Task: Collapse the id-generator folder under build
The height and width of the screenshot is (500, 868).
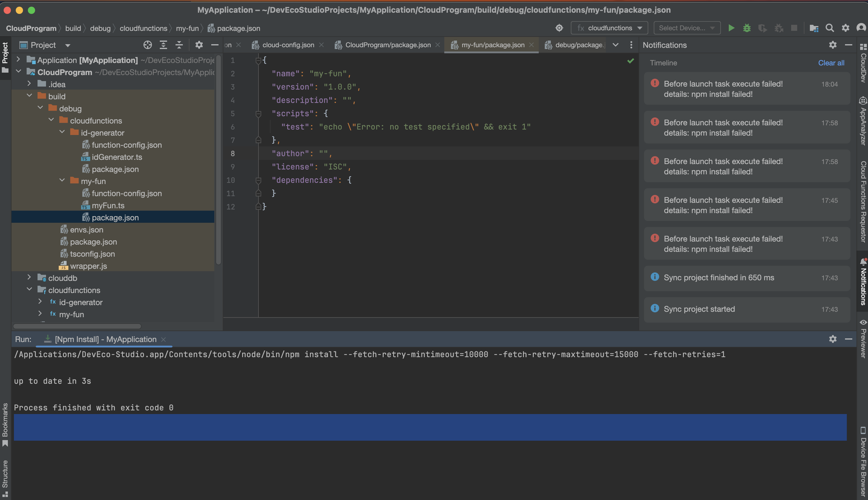Action: 62,132
